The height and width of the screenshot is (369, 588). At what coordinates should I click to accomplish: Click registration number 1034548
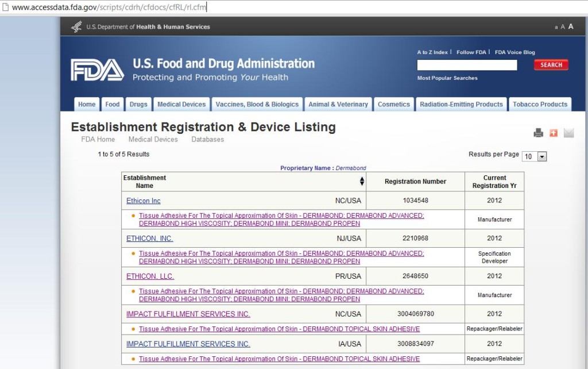[x=416, y=201]
